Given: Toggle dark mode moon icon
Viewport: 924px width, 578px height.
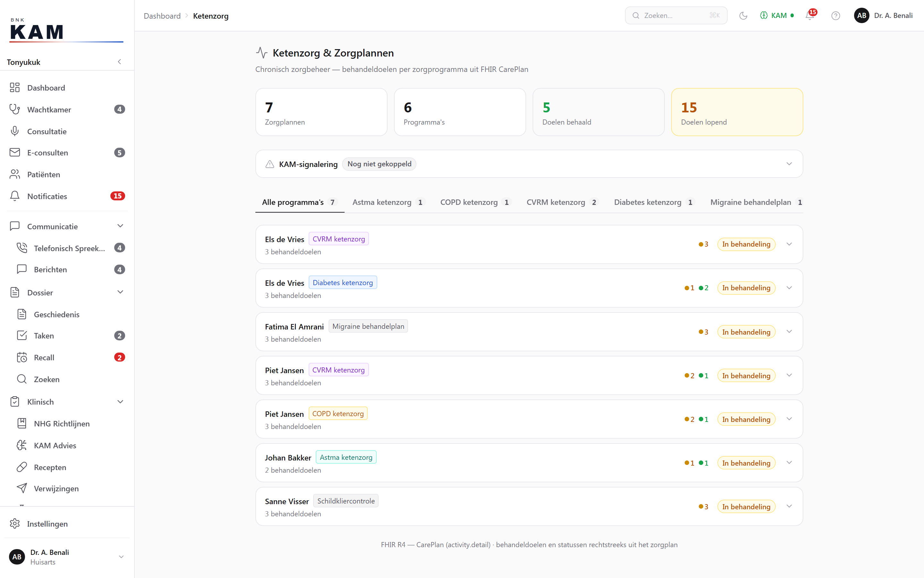Looking at the screenshot, I should (x=743, y=16).
